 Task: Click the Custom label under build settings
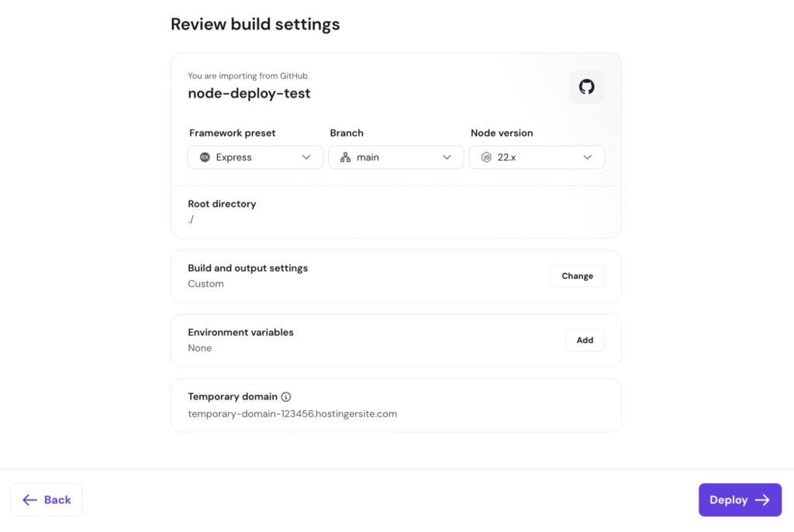(x=205, y=283)
